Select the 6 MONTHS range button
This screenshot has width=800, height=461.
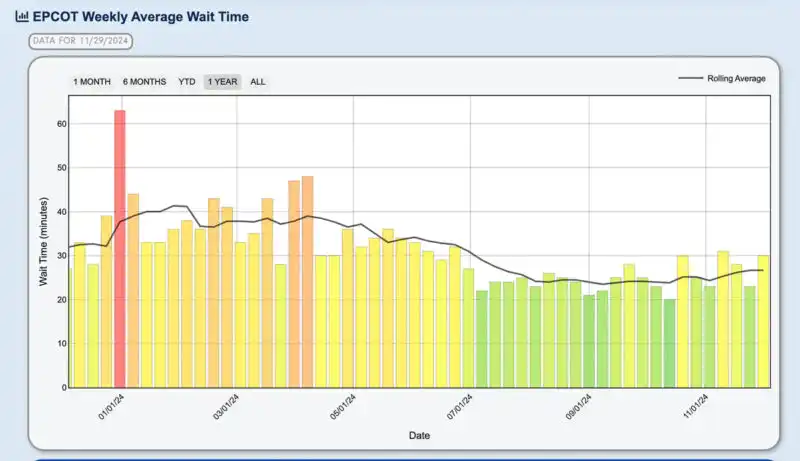coord(144,82)
